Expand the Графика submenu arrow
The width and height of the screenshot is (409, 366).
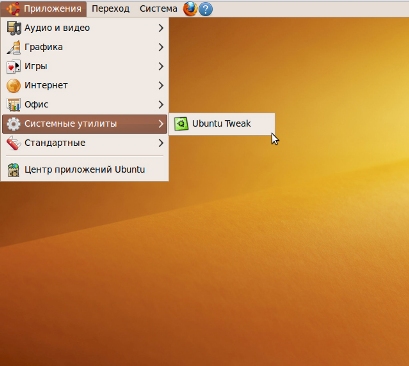[161, 47]
